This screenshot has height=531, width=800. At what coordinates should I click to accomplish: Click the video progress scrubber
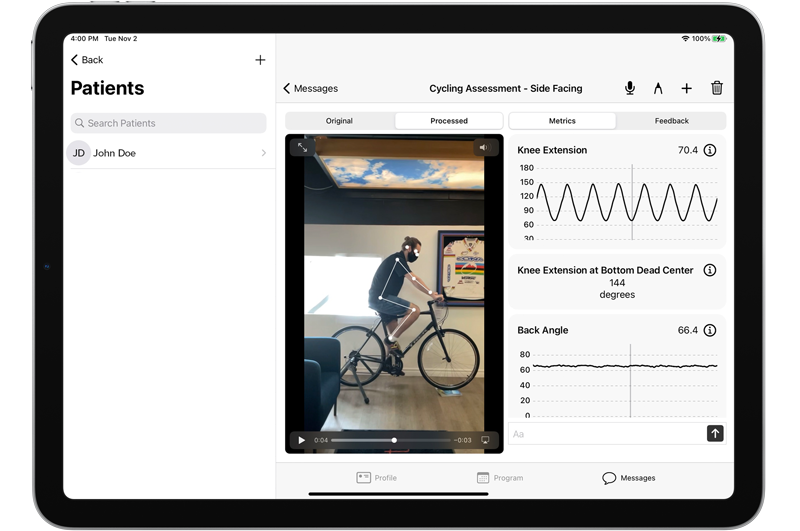point(394,440)
